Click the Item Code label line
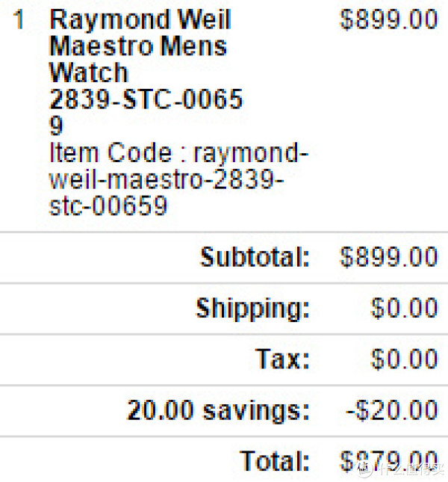Screen dimensions: 448x482 pos(178,152)
